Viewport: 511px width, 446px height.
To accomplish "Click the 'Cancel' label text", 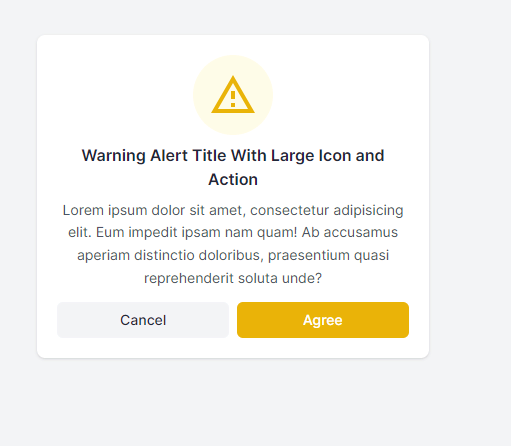I will [x=143, y=320].
